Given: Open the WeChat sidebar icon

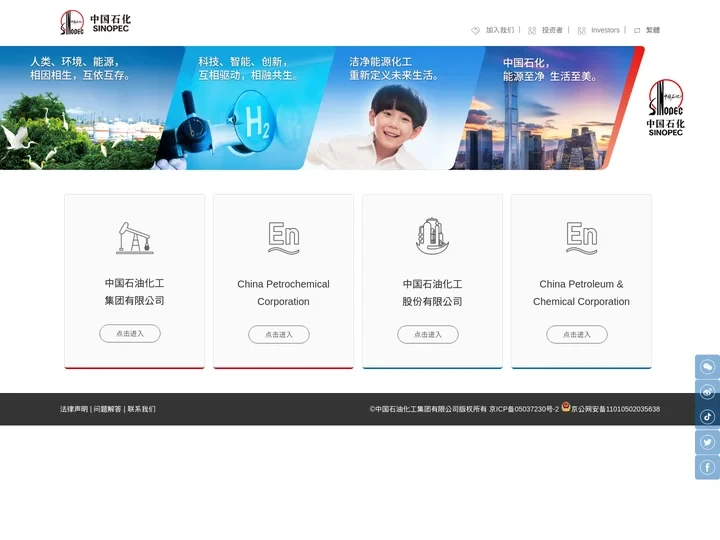Looking at the screenshot, I should pos(707,366).
